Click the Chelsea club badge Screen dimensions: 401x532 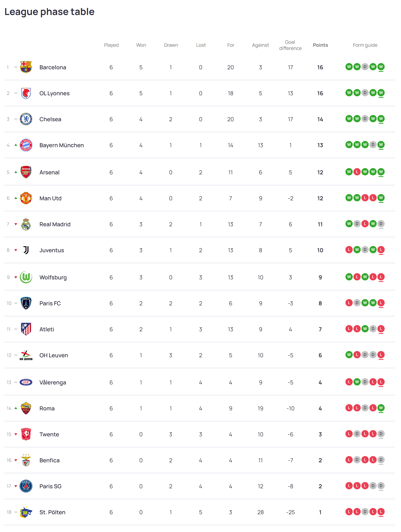tap(26, 119)
